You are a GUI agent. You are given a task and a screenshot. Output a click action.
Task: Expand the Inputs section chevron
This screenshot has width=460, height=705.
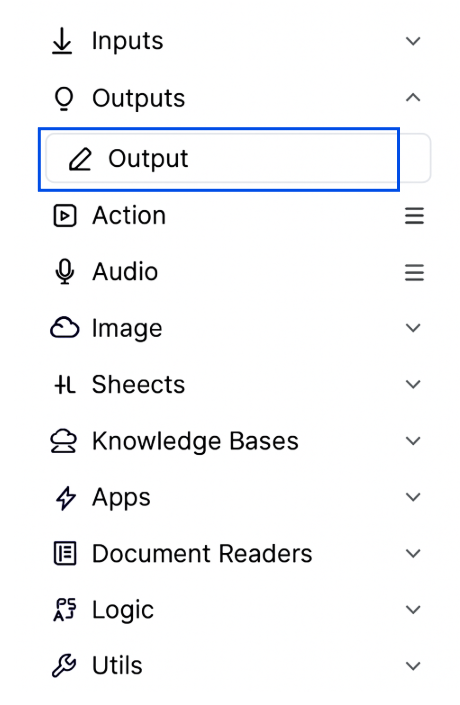(x=413, y=41)
